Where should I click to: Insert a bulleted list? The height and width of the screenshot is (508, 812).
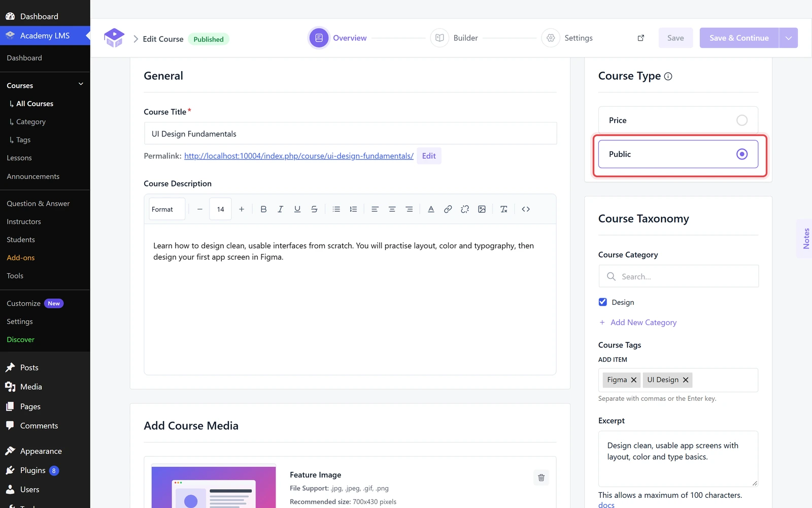point(336,209)
